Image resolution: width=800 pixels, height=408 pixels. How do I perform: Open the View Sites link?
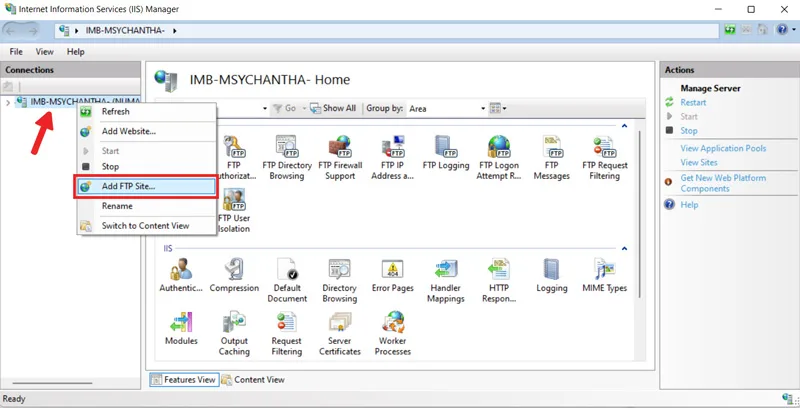698,163
